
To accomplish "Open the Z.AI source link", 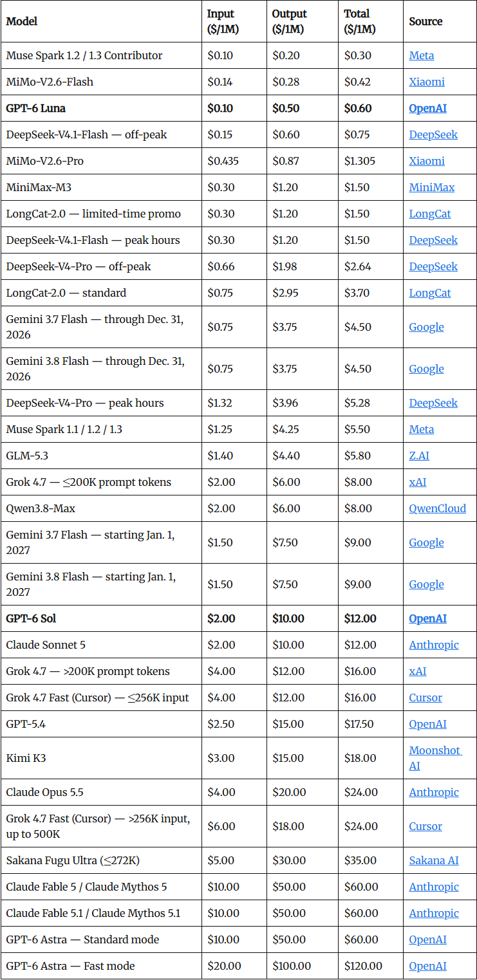I will (x=419, y=456).
